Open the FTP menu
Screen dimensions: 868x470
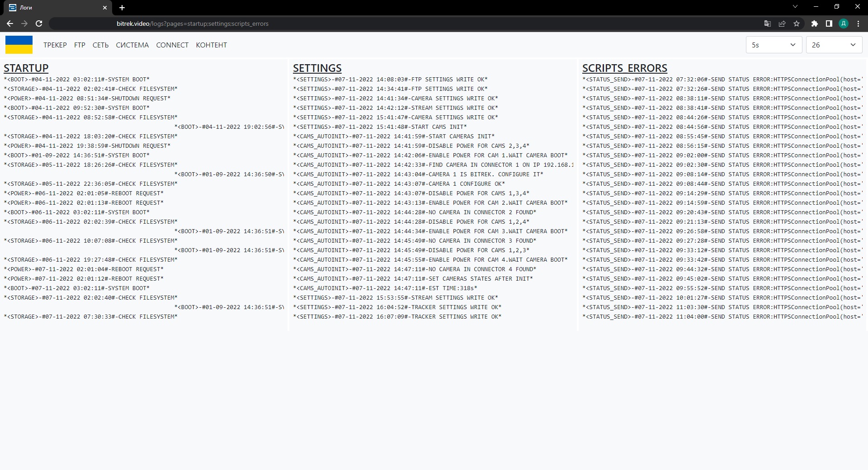click(80, 45)
